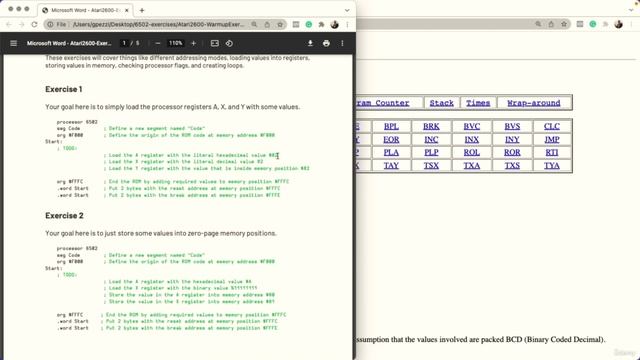The width and height of the screenshot is (640, 360).
Task: Open the RTI instruction link
Action: [551, 152]
